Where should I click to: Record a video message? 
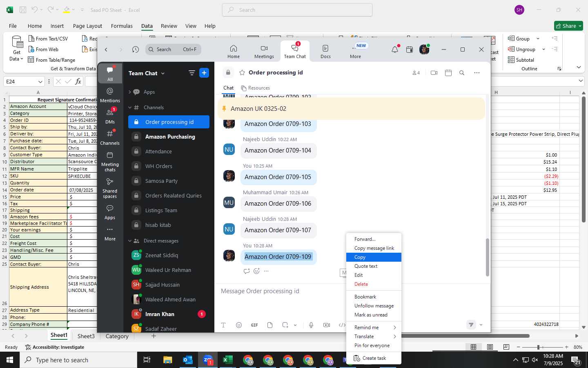click(x=327, y=325)
